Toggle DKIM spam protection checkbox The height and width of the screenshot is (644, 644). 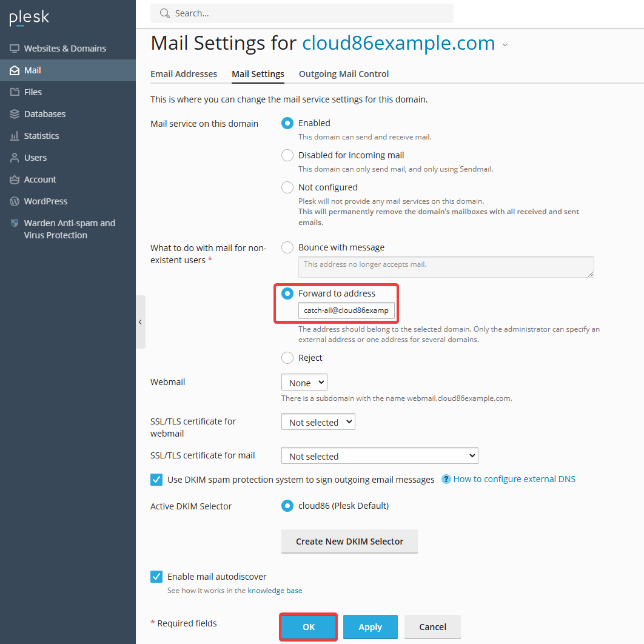[156, 480]
